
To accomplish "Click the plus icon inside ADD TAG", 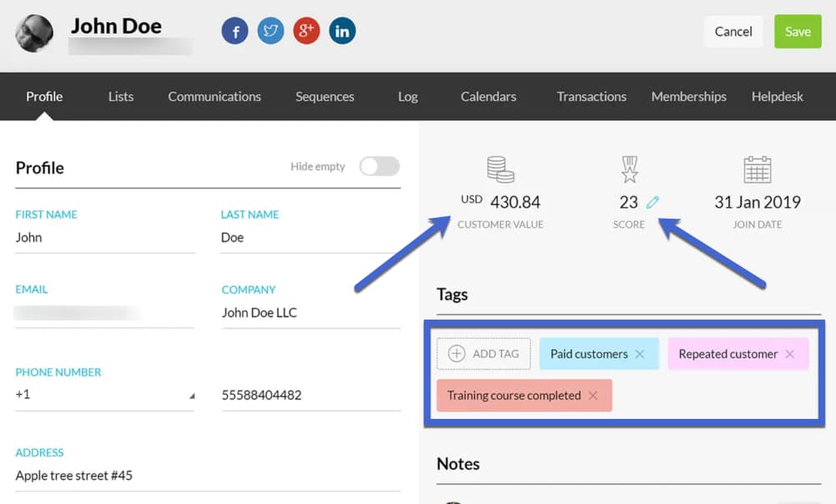I will 457,354.
